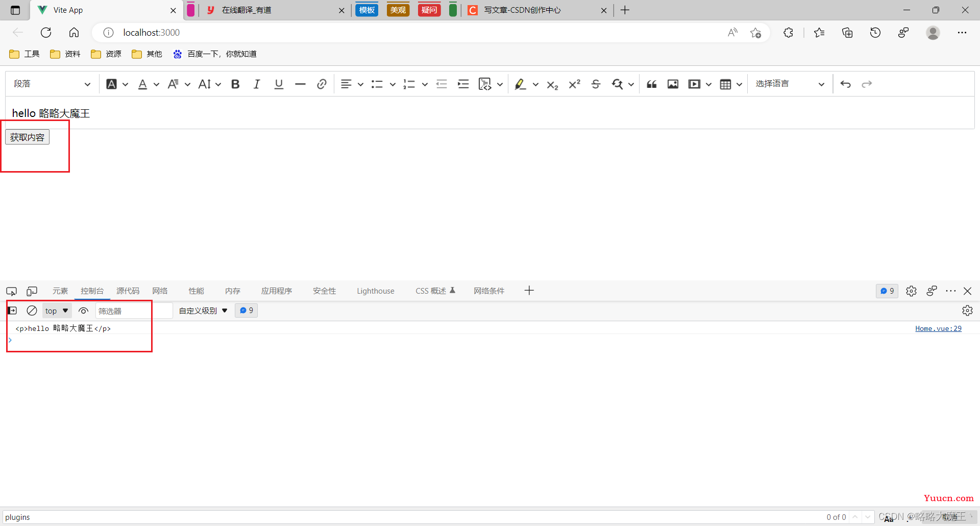Open the browser extensions icon
This screenshot has width=980, height=526.
pyautogui.click(x=788, y=33)
